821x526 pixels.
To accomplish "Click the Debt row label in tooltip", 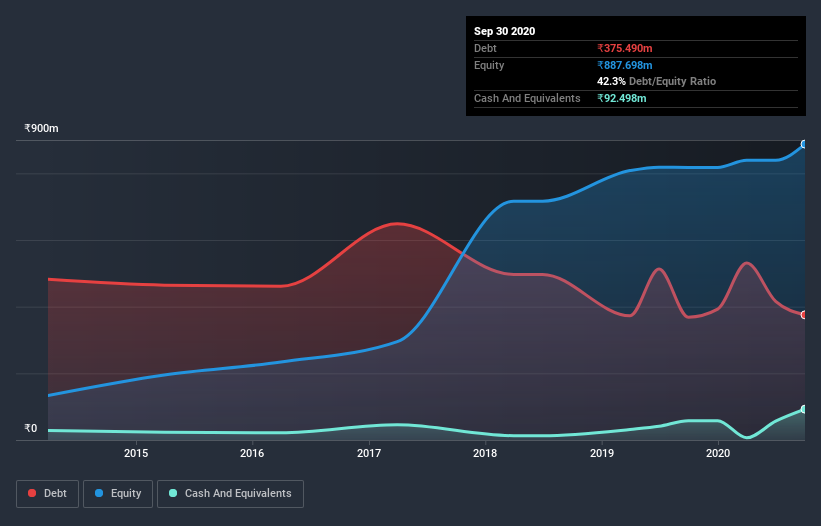I will tap(485, 48).
